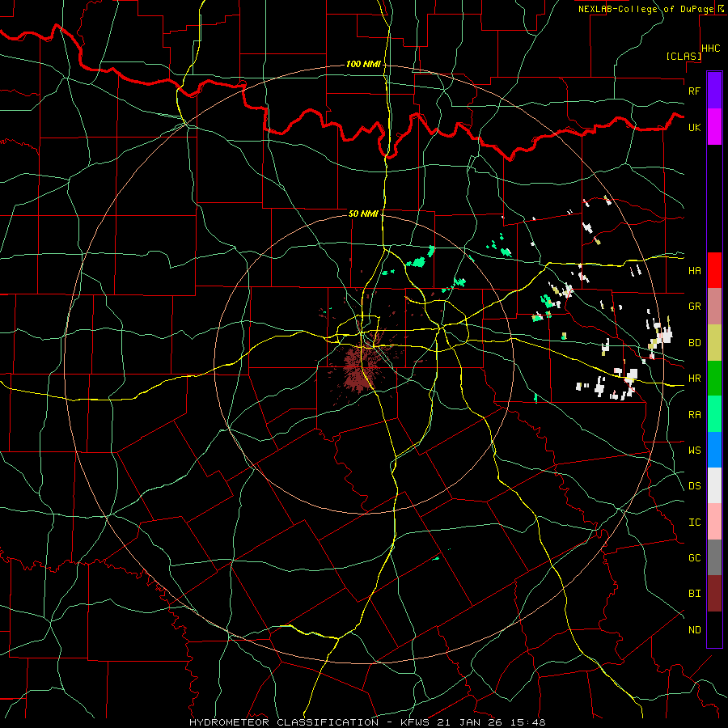The image size is (728, 728).
Task: Click the DS white legend color swatch
Action: coord(714,485)
